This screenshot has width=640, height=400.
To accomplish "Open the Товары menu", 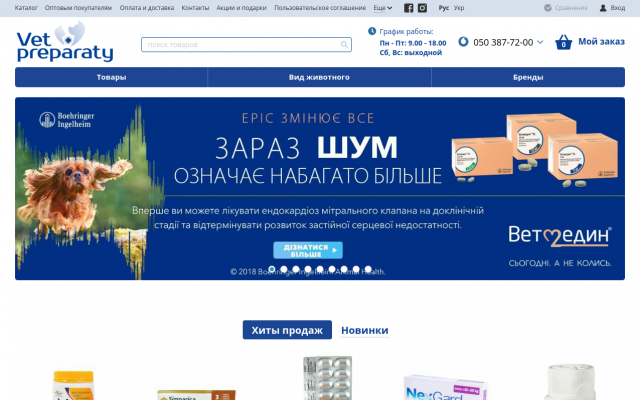I will pos(111,77).
